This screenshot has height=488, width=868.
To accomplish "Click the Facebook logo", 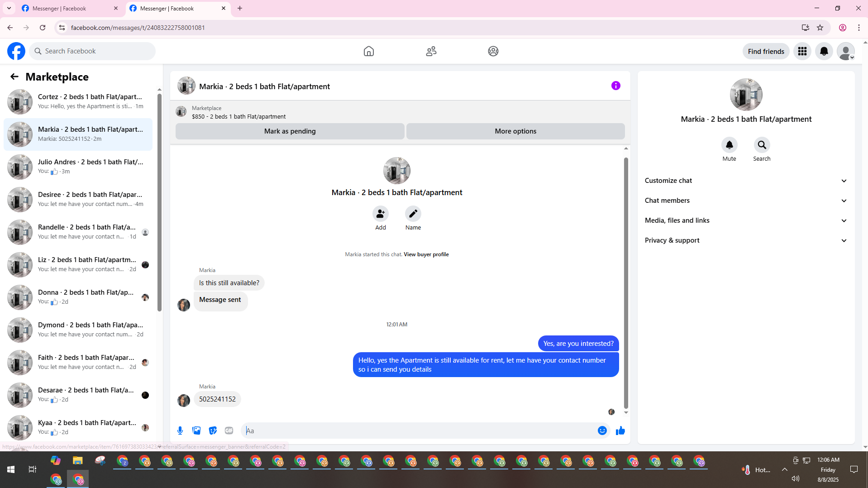I will tap(16, 51).
